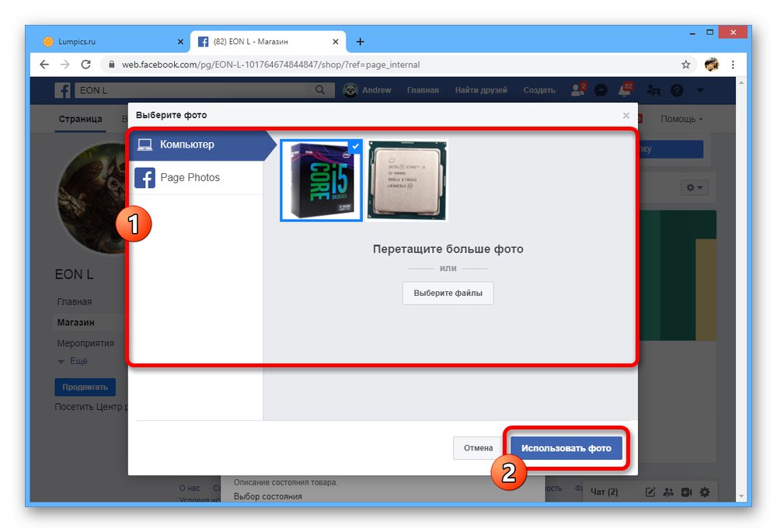
Task: Open account dropdown arrow in header
Action: coord(700,90)
